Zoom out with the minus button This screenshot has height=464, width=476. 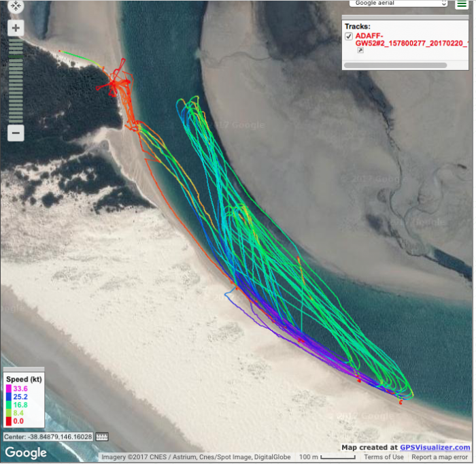click(16, 132)
